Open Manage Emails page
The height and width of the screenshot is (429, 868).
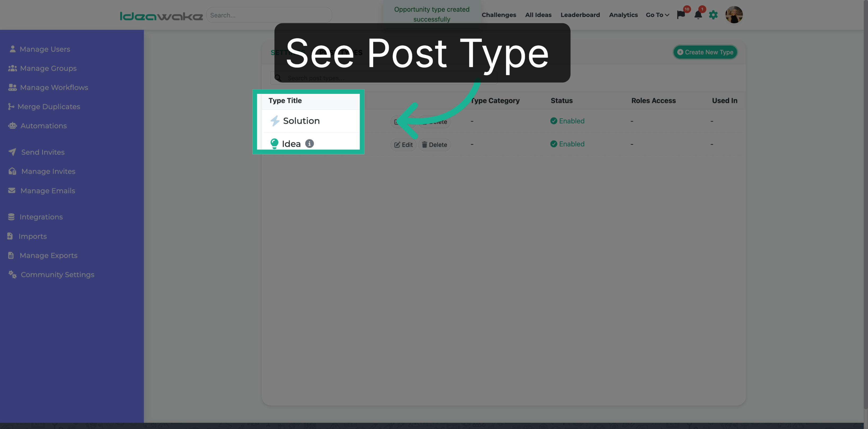coord(42,191)
